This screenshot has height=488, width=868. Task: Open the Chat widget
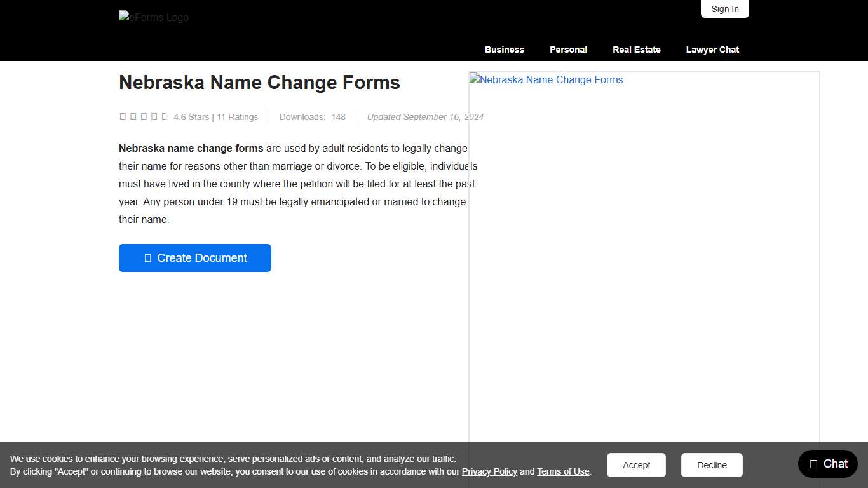click(x=827, y=464)
